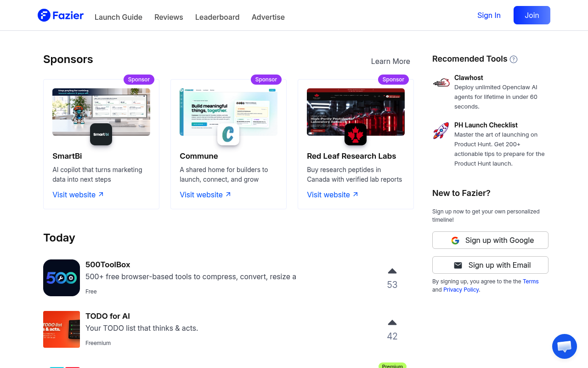Open the 500ToolBox product icon

point(62,278)
